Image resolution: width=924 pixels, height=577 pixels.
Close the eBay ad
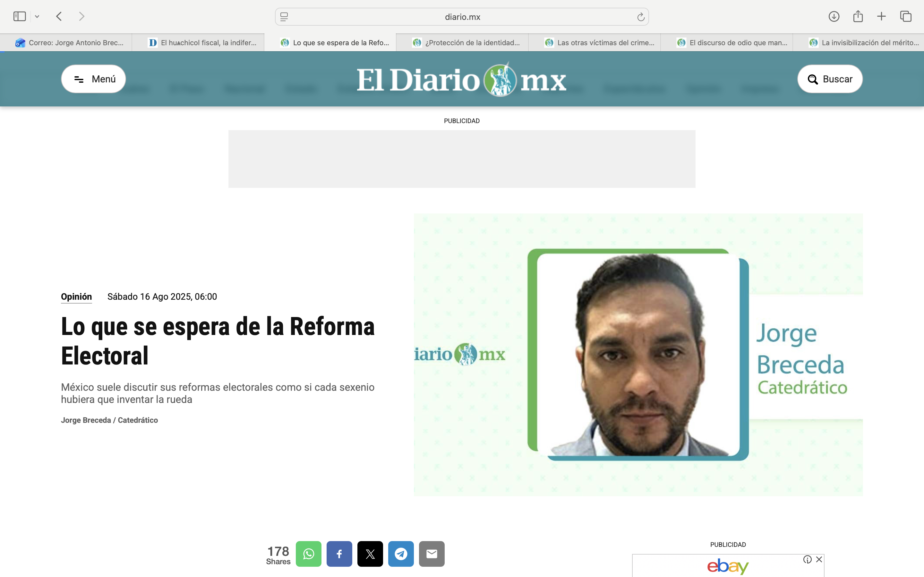pos(819,559)
